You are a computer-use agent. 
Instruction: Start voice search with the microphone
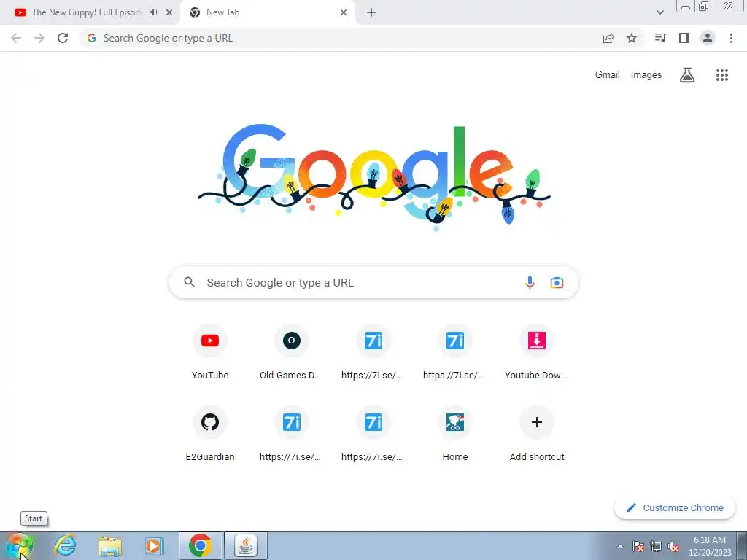pyautogui.click(x=530, y=282)
